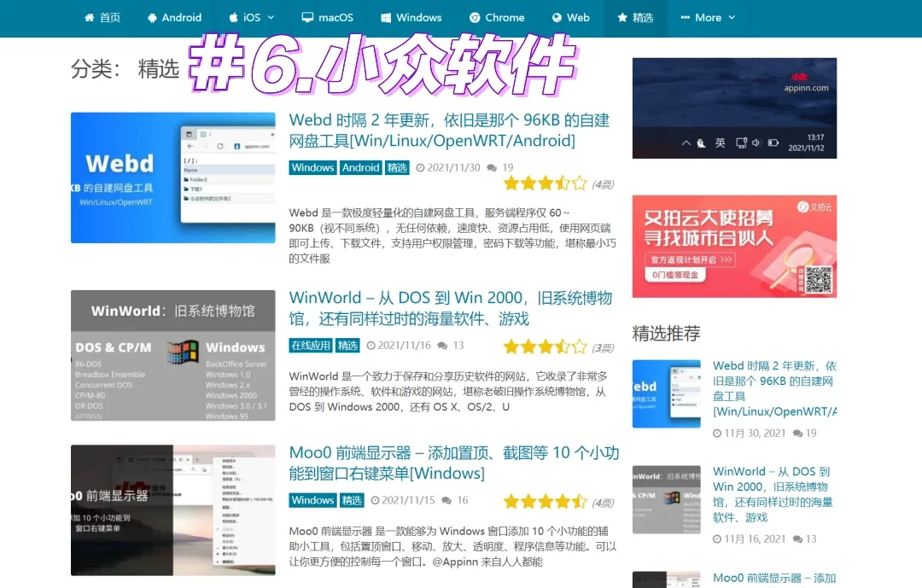Screen dimensions: 922x588
Task: Rate Webd article with the fifth star
Action: pos(580,183)
